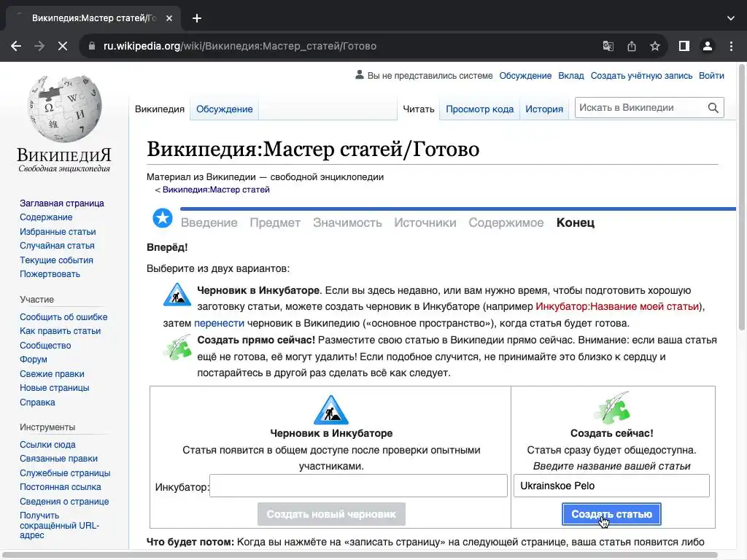Open Избранные статьи sidebar link
This screenshot has height=560, width=747.
pos(58,232)
